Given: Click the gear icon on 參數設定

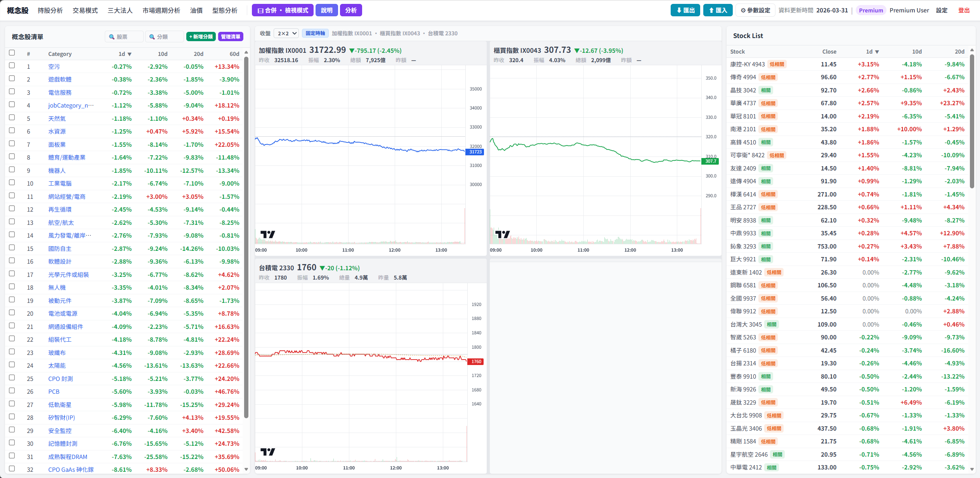Looking at the screenshot, I should pyautogui.click(x=743, y=10).
